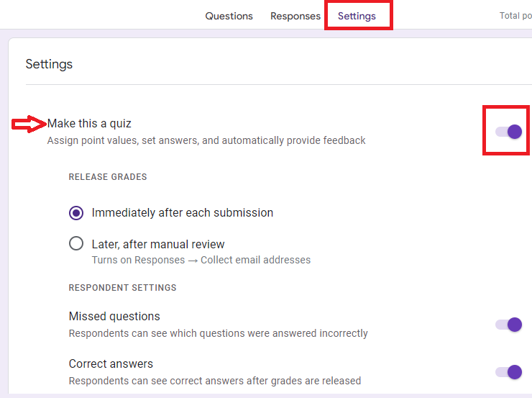
Task: Click the grades are released description text
Action: tap(215, 381)
